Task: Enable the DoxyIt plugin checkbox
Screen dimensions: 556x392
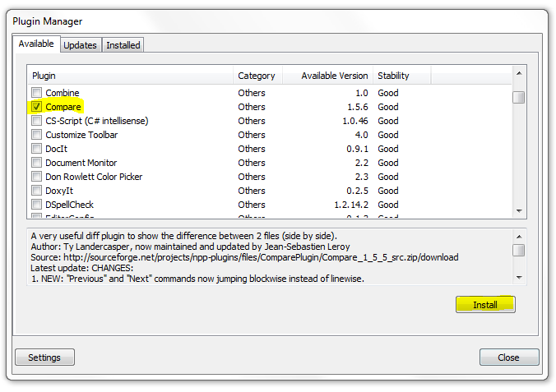Action: point(37,191)
